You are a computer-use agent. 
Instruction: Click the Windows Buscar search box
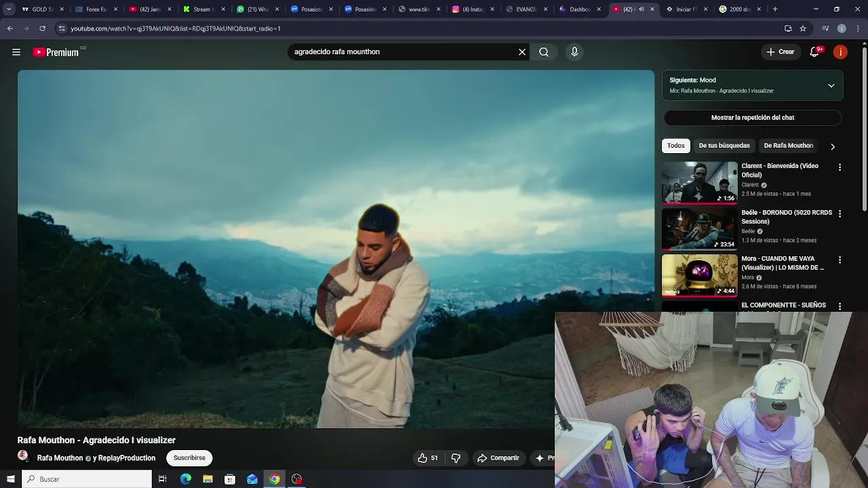(87, 479)
